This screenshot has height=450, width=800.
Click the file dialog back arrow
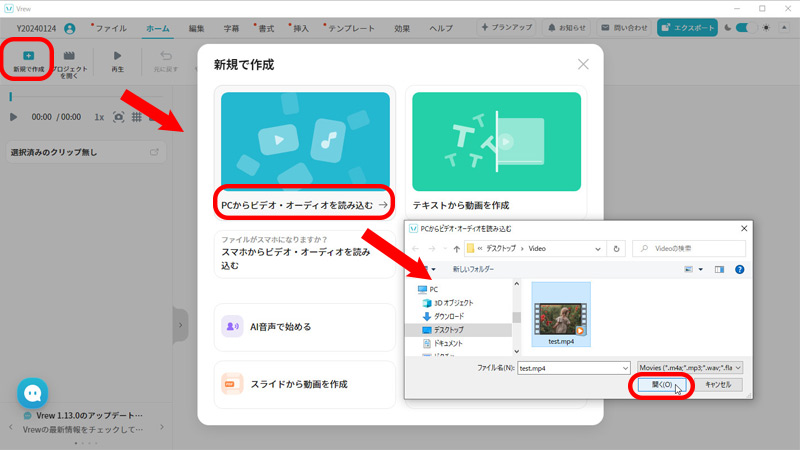(416, 248)
